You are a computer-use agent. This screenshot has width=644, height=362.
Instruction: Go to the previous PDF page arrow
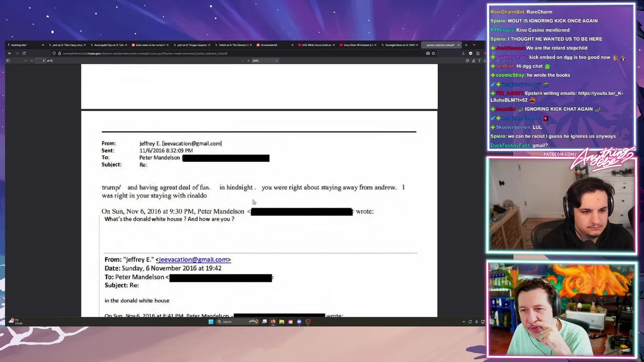point(26,61)
